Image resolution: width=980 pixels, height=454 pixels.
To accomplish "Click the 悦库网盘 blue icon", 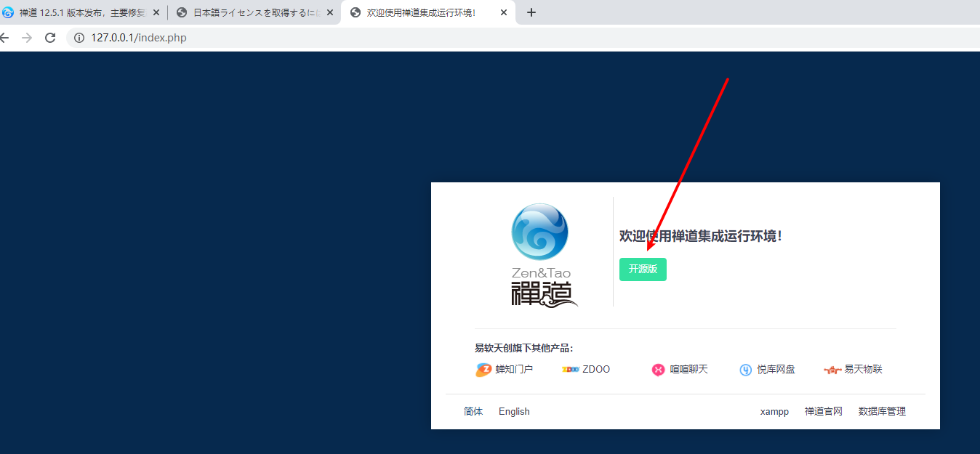I will coord(745,370).
